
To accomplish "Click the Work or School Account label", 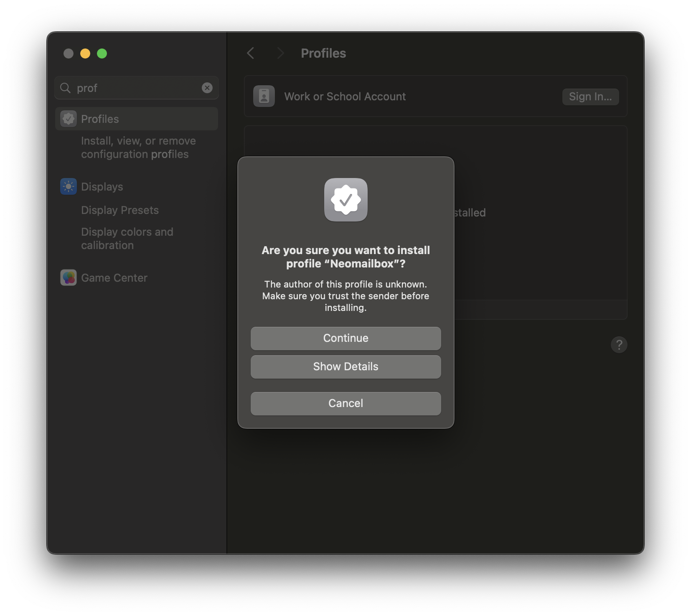I will click(x=345, y=97).
